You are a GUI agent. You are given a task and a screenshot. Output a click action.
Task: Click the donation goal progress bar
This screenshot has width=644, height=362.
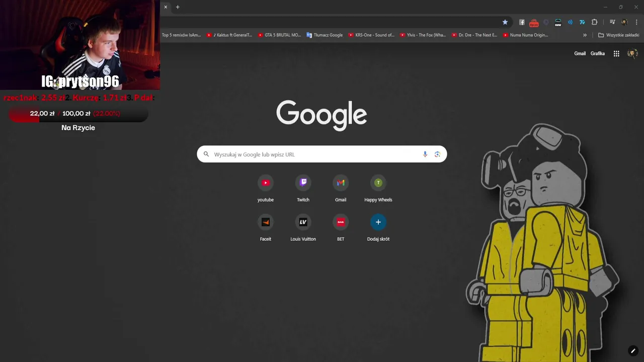coord(78,114)
